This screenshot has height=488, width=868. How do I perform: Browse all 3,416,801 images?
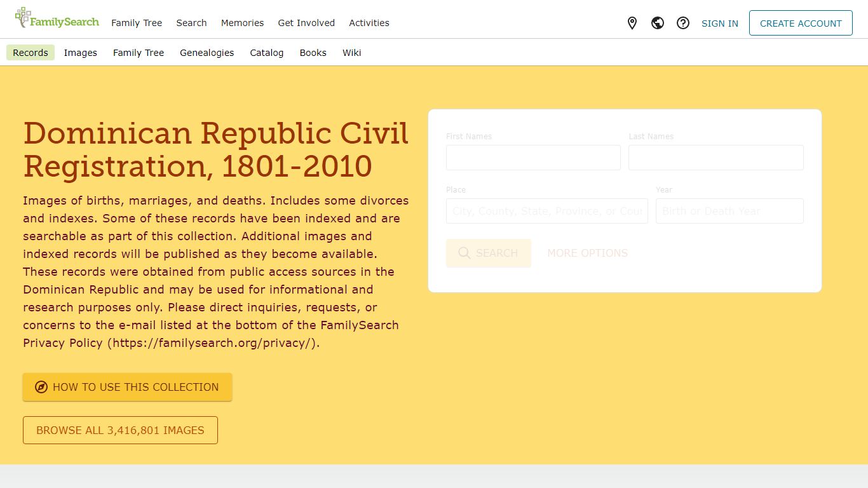click(120, 430)
